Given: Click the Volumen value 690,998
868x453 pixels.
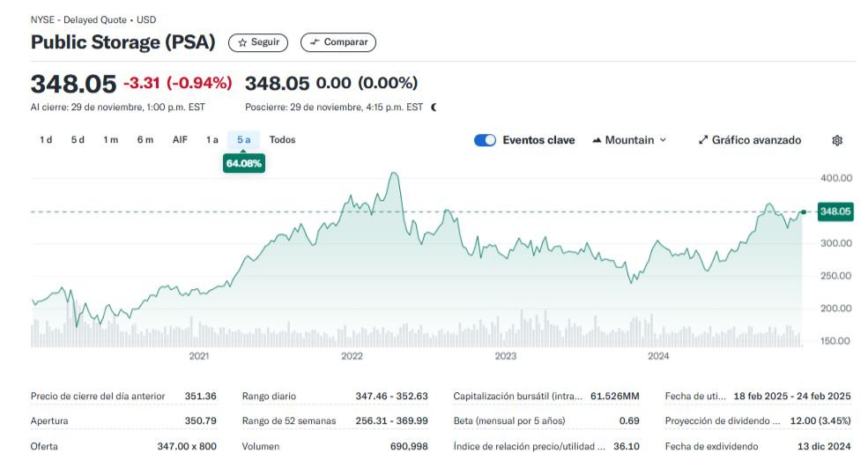Looking at the screenshot, I should coord(409,446).
